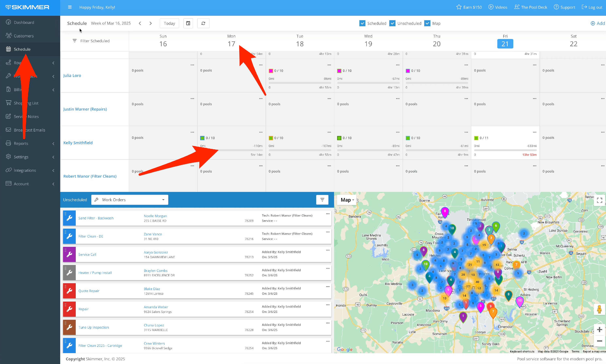
Task: Click the Today button
Action: pyautogui.click(x=169, y=23)
